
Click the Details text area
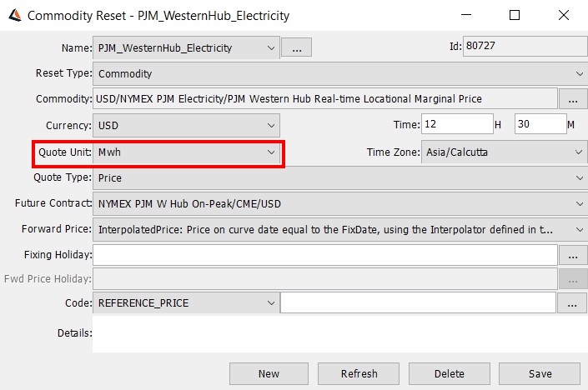coord(340,333)
